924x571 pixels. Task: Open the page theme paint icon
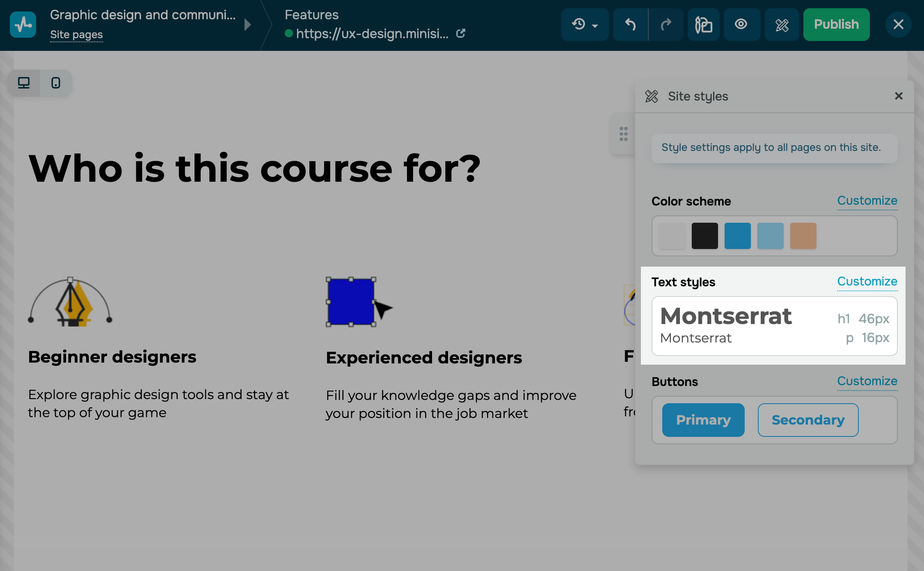coord(703,25)
